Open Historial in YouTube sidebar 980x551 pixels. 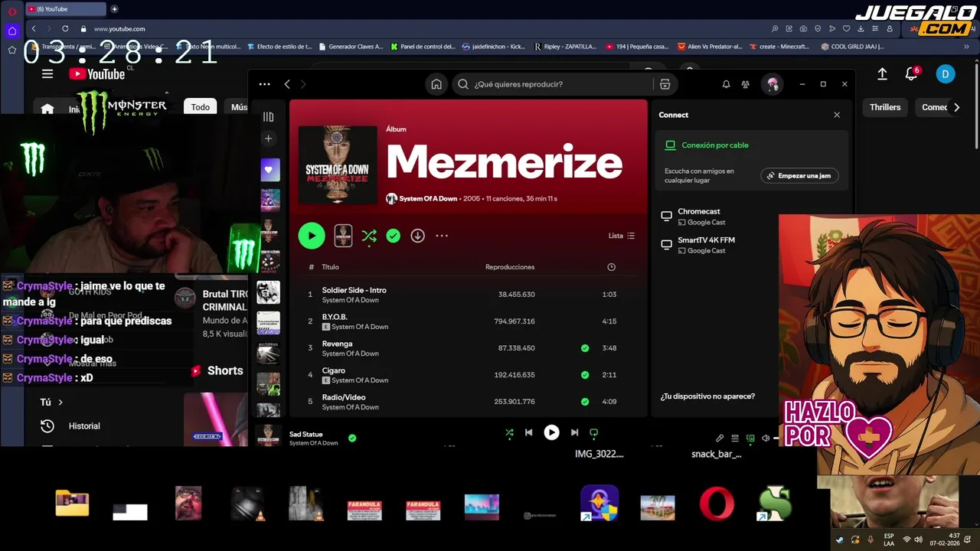(x=84, y=426)
